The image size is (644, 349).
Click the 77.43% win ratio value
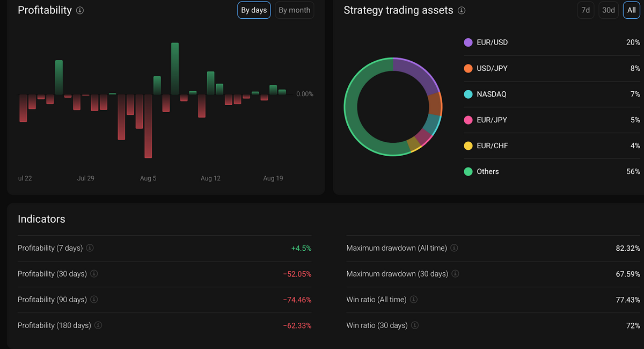[x=628, y=300]
